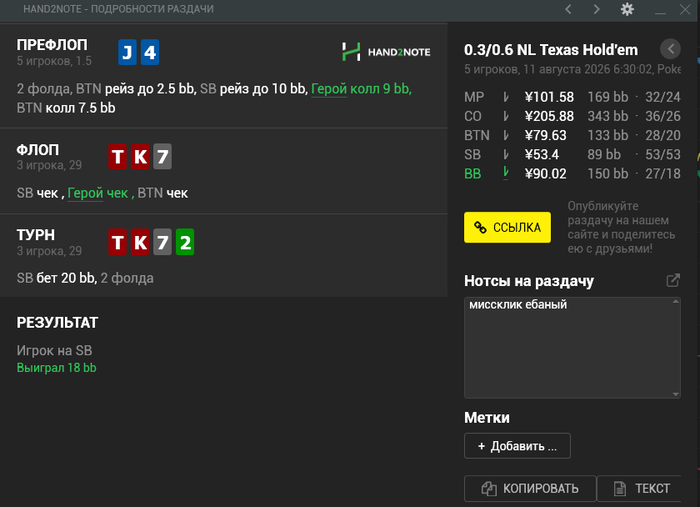Screen dimensions: 700x507
Task: Click the flop gray 7 card
Action: 162,157
